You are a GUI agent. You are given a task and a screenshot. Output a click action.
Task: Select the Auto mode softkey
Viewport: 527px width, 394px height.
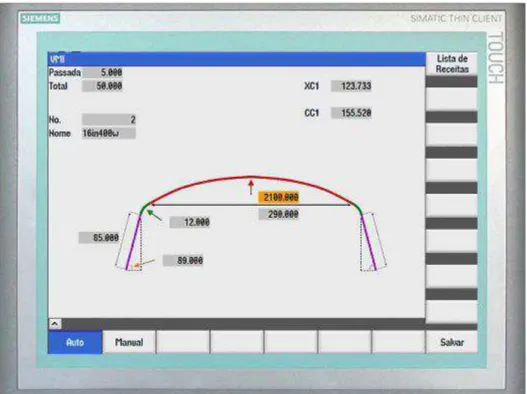point(75,342)
